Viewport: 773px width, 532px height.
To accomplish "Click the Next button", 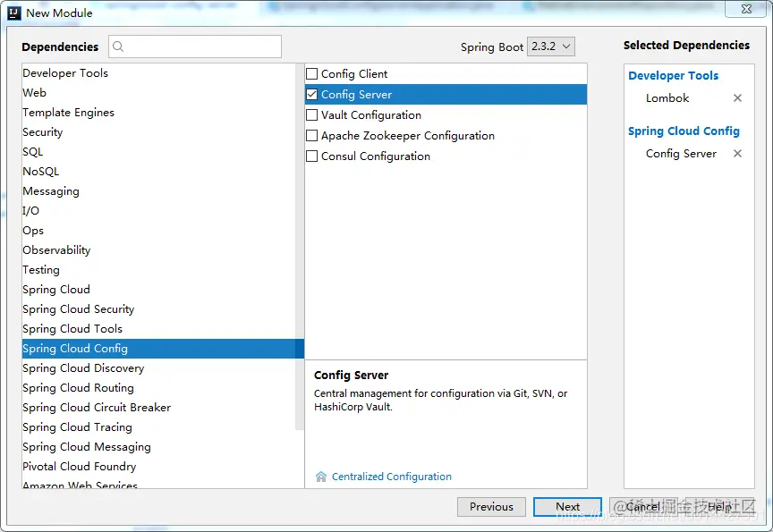I will point(567,507).
